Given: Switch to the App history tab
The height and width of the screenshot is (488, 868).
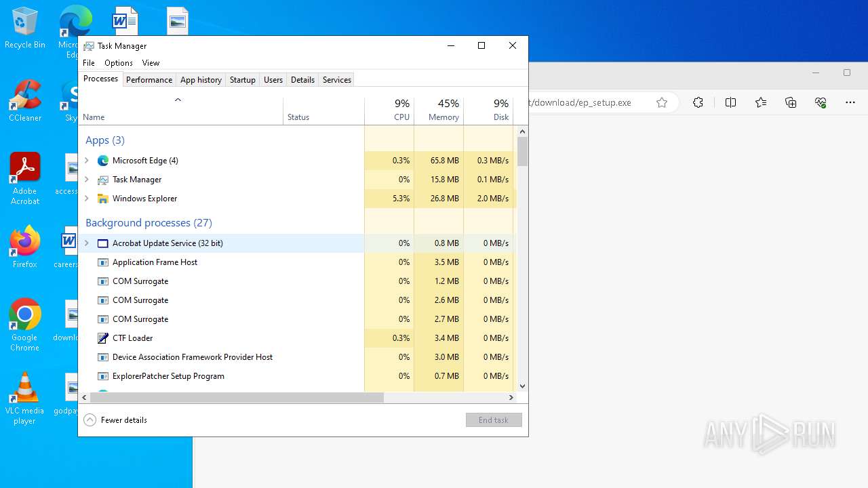Looking at the screenshot, I should (201, 80).
